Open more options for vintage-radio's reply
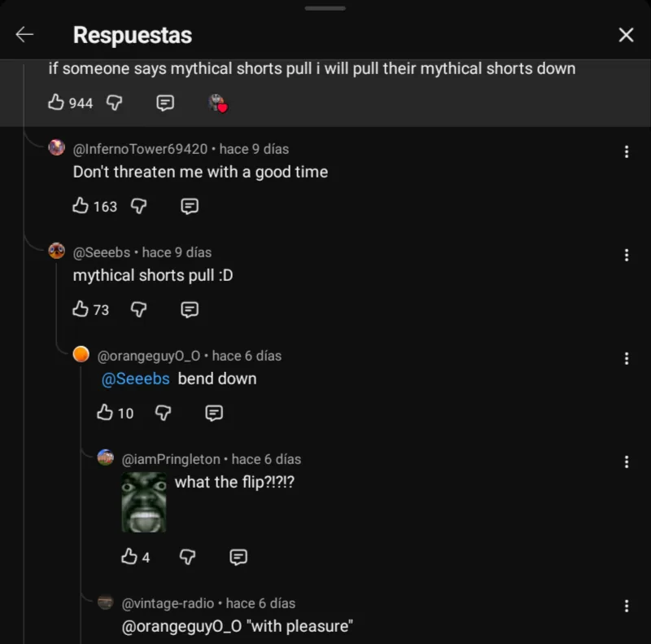The image size is (651, 644). 626,606
